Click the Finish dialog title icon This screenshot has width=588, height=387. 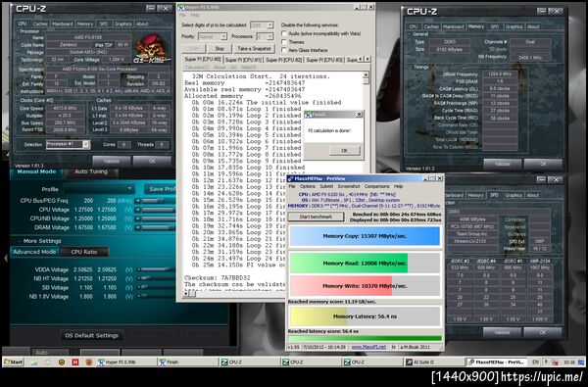309,115
